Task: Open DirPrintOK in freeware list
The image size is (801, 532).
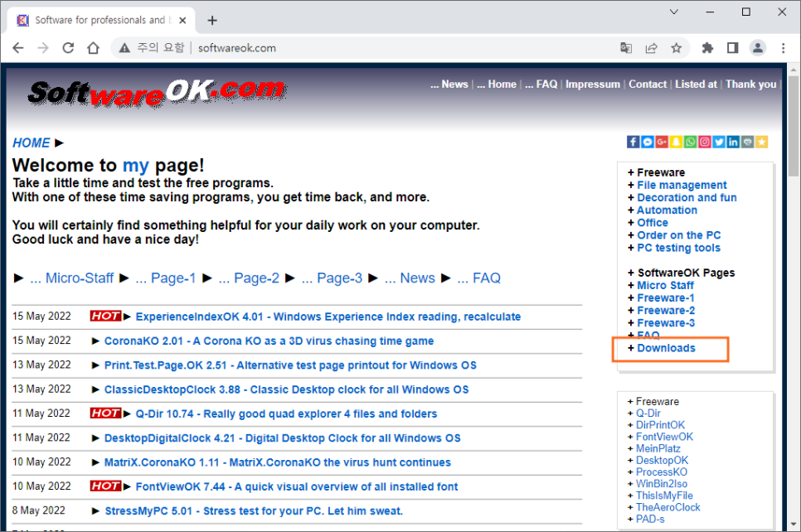Action: pos(660,425)
